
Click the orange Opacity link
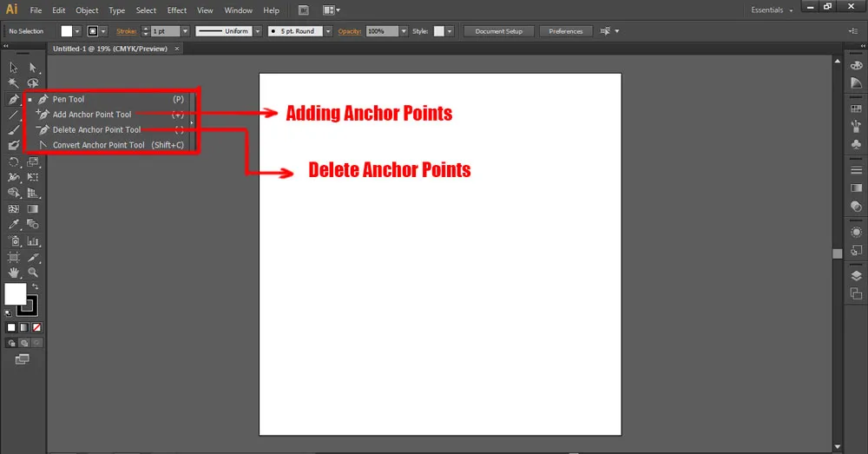(x=349, y=31)
